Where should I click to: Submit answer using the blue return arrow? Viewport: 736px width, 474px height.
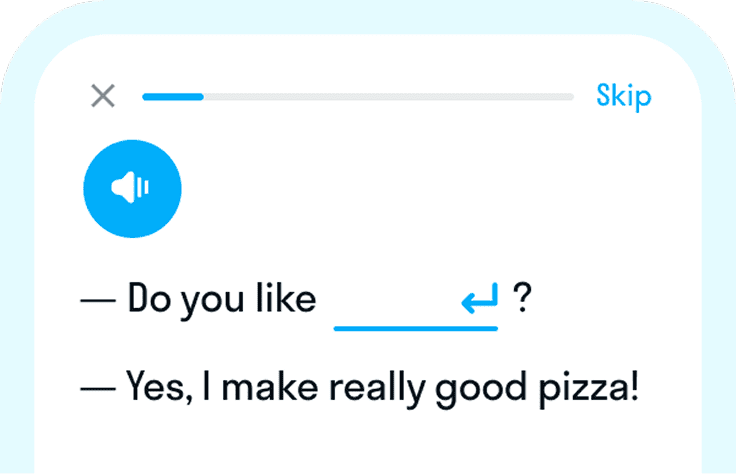coord(480,298)
